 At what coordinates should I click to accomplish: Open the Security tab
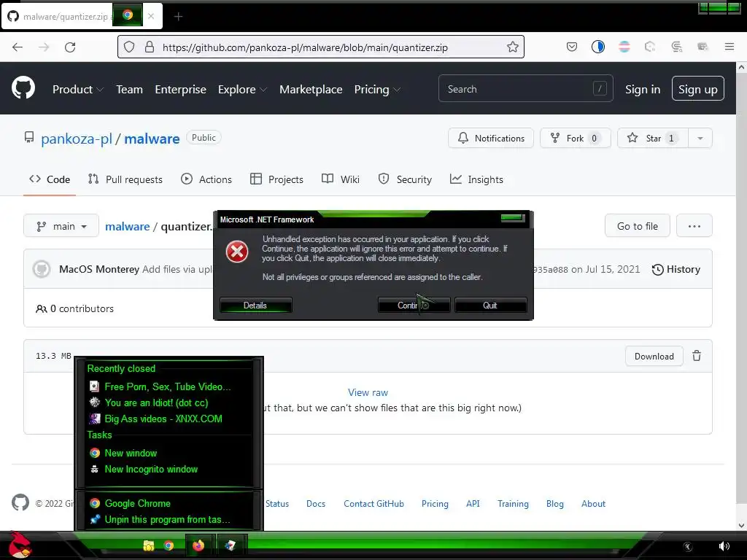[405, 179]
